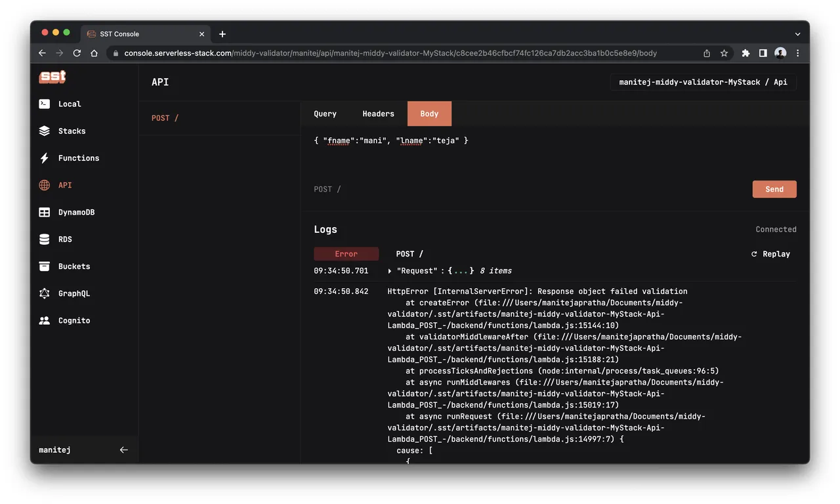Click the Connected status text

(x=776, y=230)
